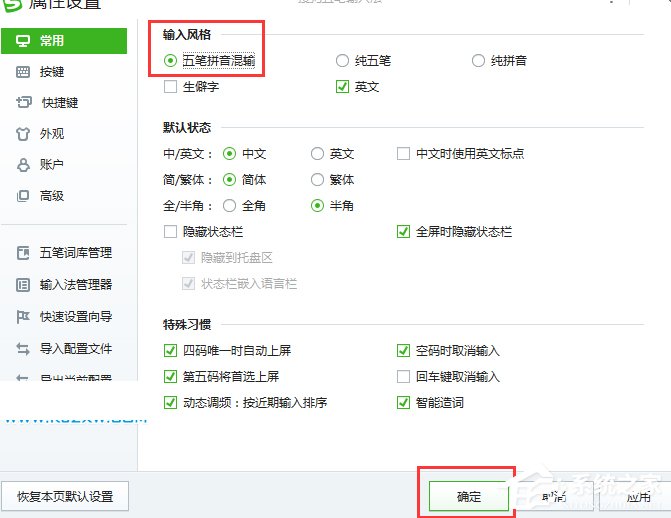Image resolution: width=671 pixels, height=518 pixels.
Task: Enable the 生僻字 checkbox
Action: pyautogui.click(x=170, y=87)
